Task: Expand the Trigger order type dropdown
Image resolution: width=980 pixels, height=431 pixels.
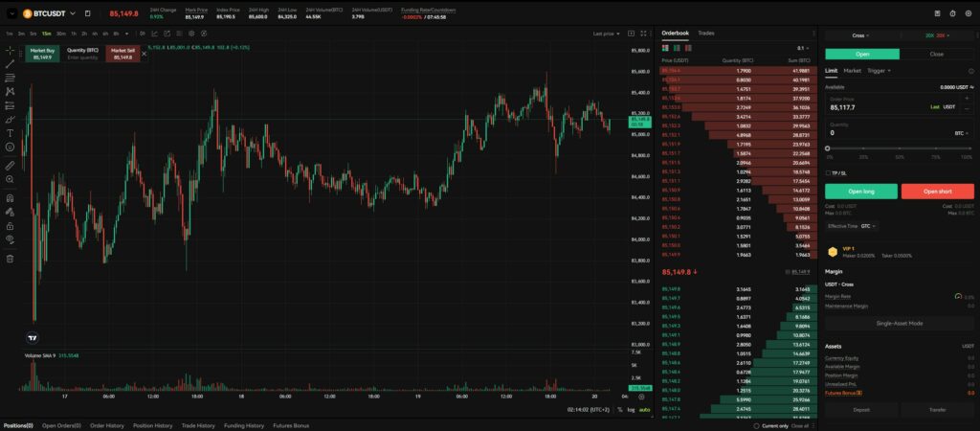Action: point(879,71)
